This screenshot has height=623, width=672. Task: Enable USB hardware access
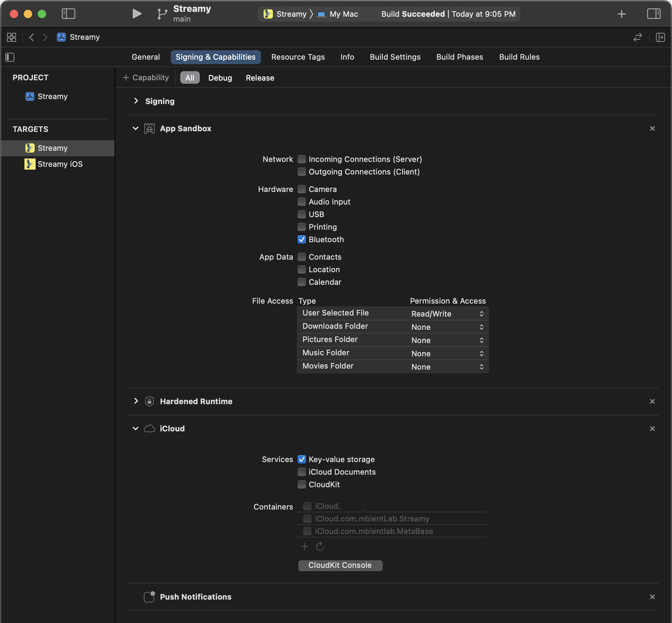tap(302, 214)
